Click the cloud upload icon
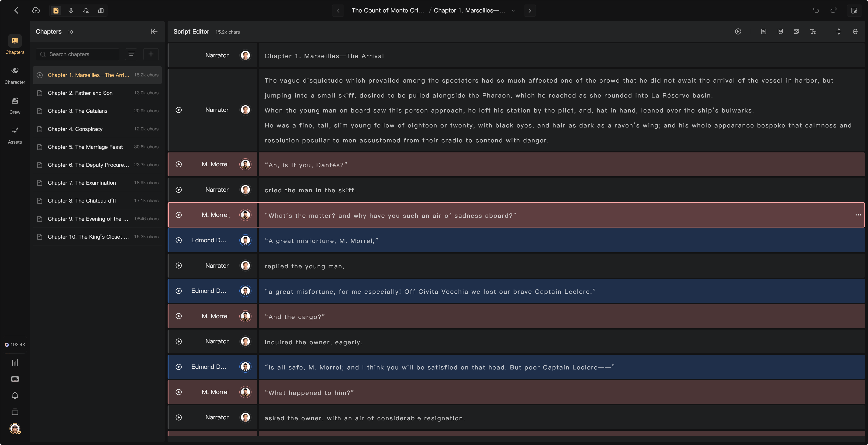The width and height of the screenshot is (868, 445). (x=36, y=10)
